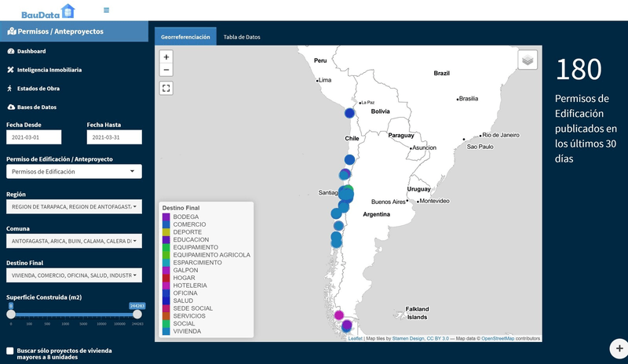Toggle the hamburger sidebar menu

tap(106, 10)
